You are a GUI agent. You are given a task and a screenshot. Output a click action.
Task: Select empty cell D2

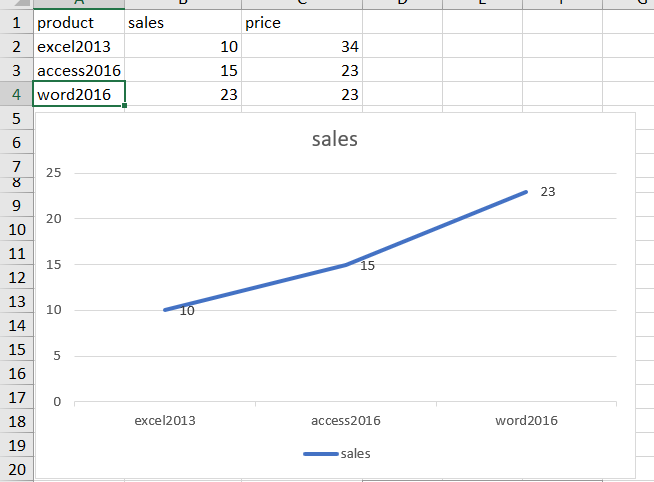[x=402, y=46]
